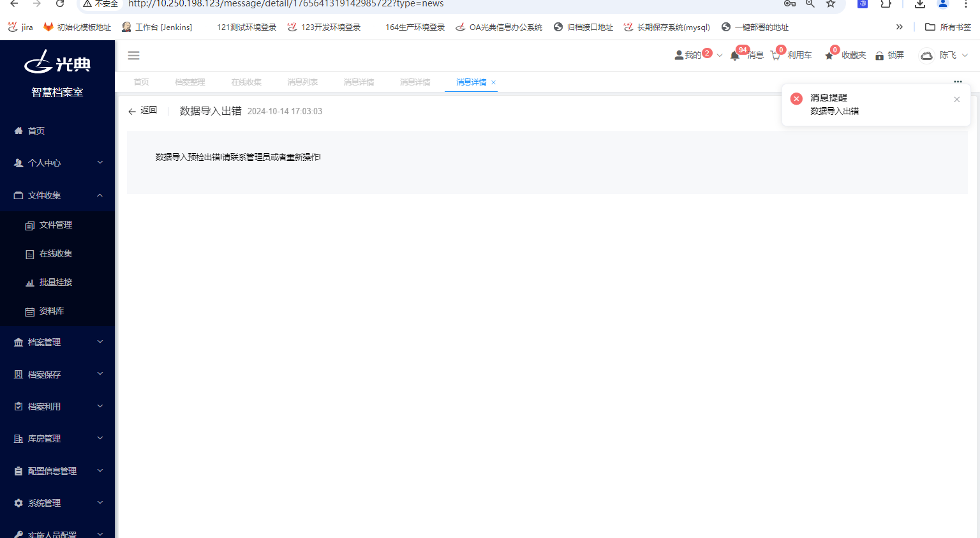The width and height of the screenshot is (980, 538).
Task: Open 164生产环境登录 bookmark
Action: point(415,27)
